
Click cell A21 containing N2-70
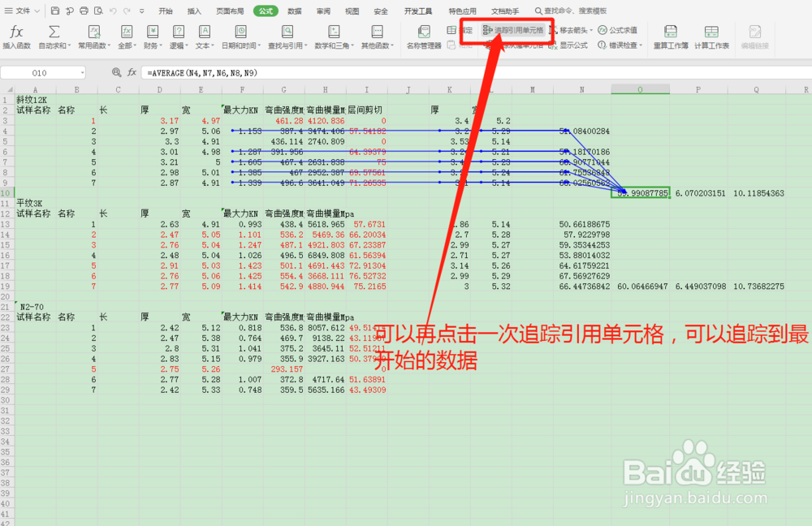[x=35, y=307]
